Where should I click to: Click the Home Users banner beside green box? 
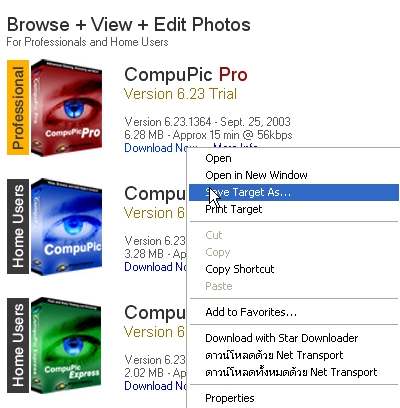point(18,345)
